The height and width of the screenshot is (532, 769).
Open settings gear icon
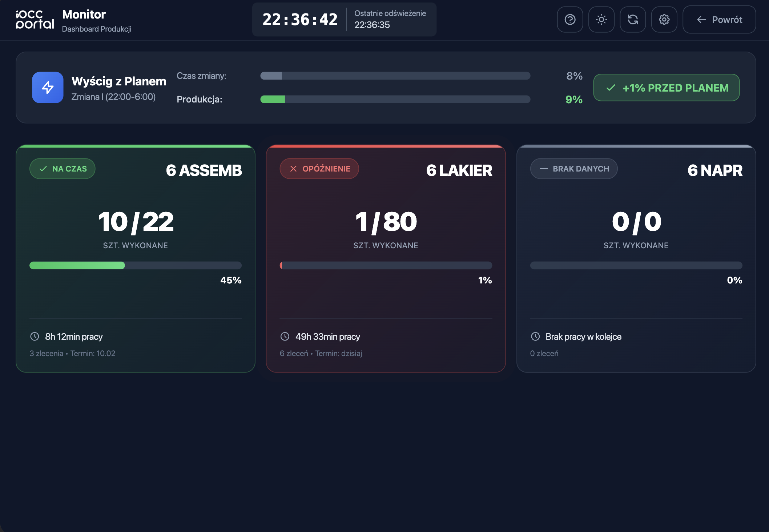[664, 20]
